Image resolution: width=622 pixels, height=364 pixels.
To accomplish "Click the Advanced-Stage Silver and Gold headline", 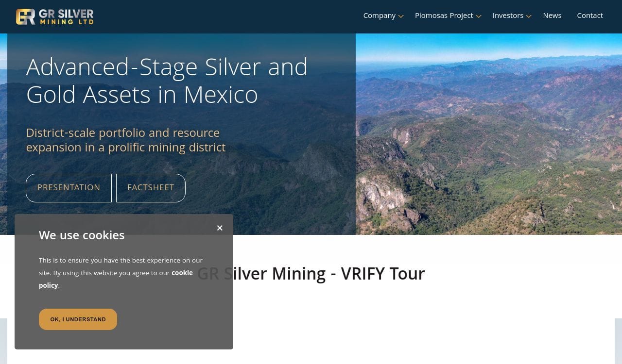I will (x=167, y=81).
